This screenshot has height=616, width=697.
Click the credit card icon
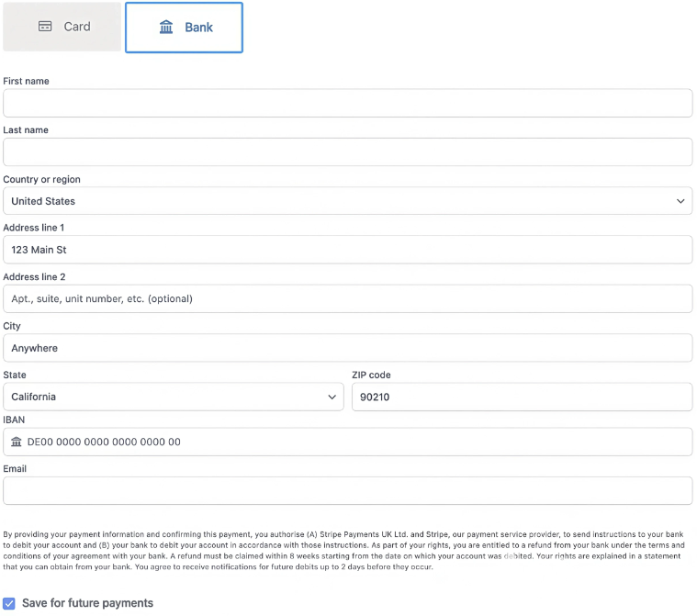[45, 27]
